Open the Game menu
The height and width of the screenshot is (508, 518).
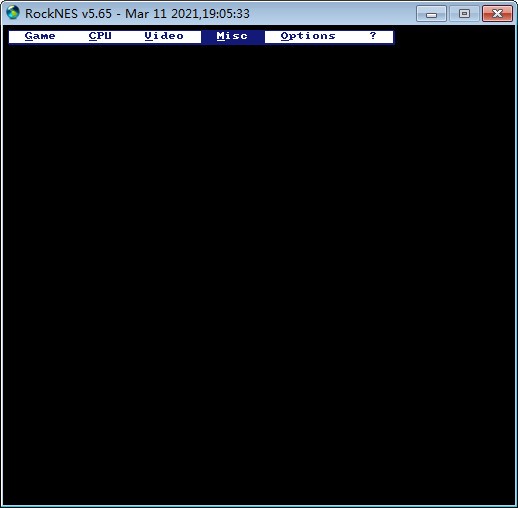40,36
